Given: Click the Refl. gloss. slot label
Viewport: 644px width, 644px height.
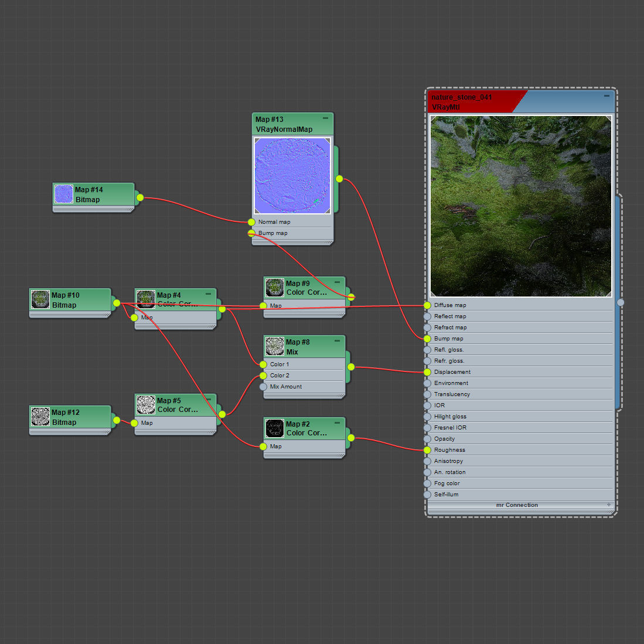Looking at the screenshot, I should 449,350.
